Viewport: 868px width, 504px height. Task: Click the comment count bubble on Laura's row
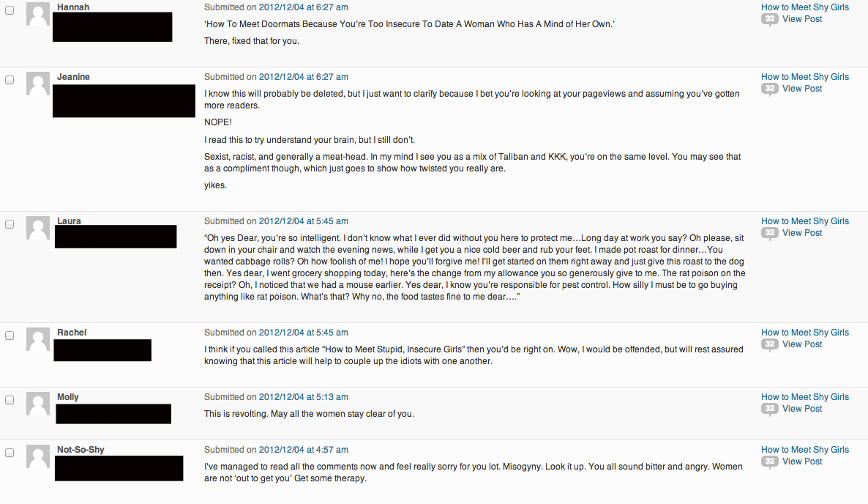[769, 234]
